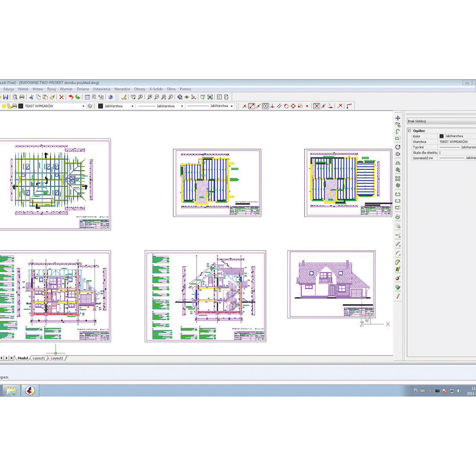Open the Rysuj menu

point(52,89)
